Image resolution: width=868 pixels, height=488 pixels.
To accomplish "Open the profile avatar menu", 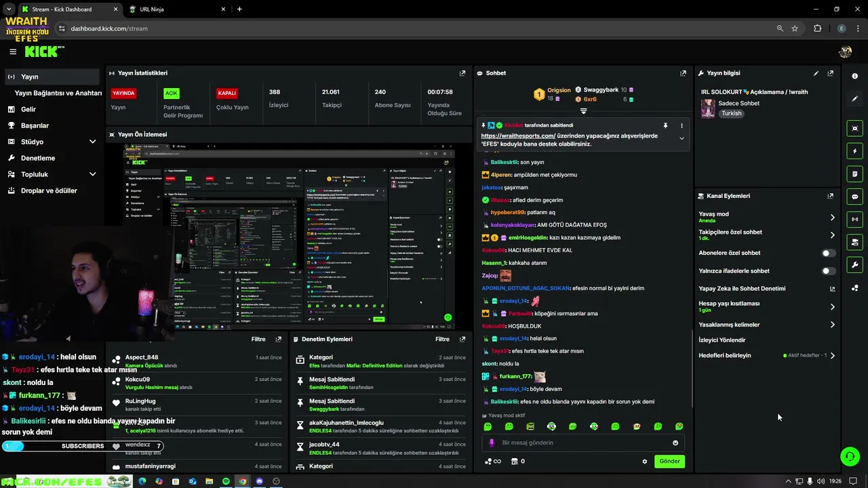I will pos(845,52).
